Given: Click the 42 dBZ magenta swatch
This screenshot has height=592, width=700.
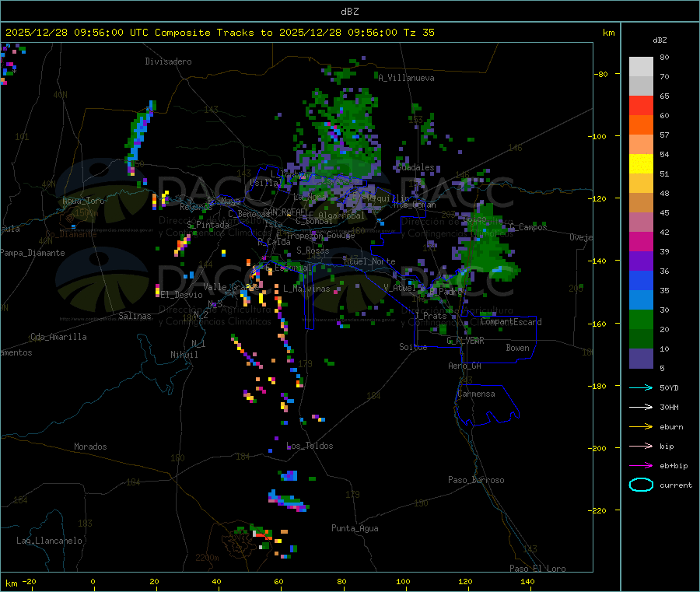Looking at the screenshot, I should [x=641, y=241].
